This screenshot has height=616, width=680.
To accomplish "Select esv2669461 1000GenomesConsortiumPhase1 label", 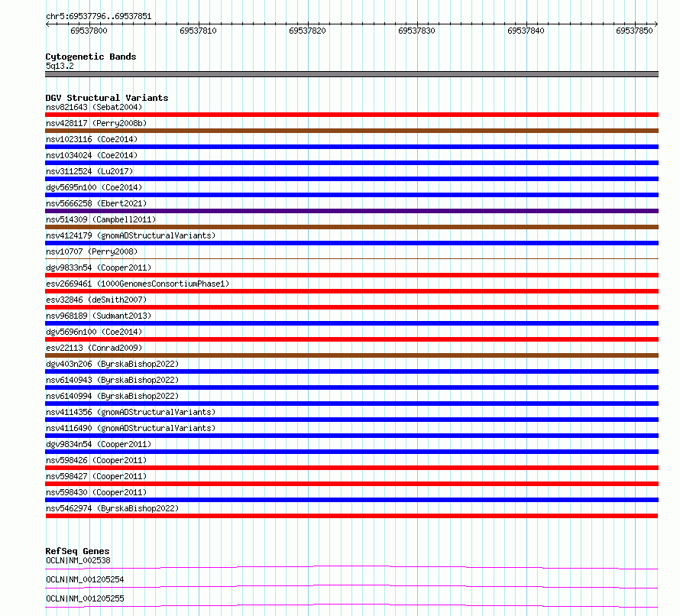I will [x=138, y=284].
